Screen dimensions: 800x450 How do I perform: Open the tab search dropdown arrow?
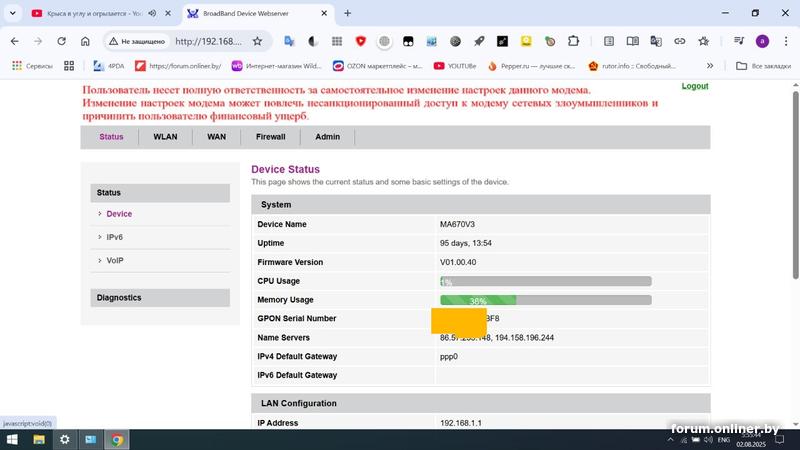(13, 13)
